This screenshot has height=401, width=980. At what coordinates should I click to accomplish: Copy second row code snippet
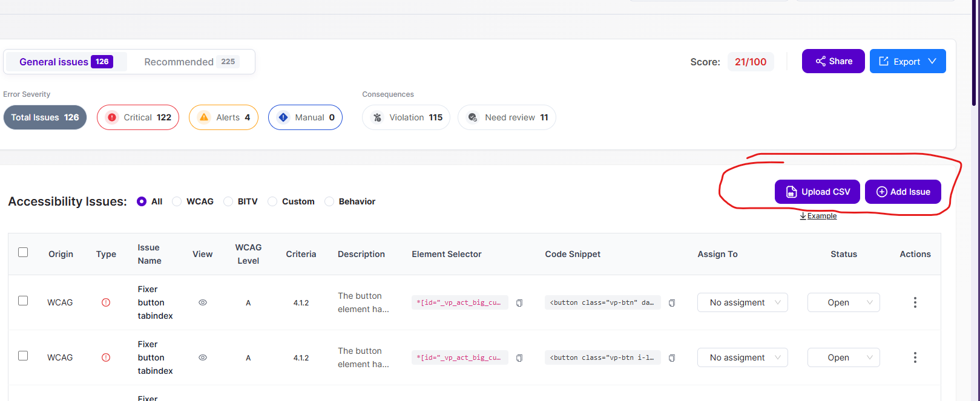672,358
